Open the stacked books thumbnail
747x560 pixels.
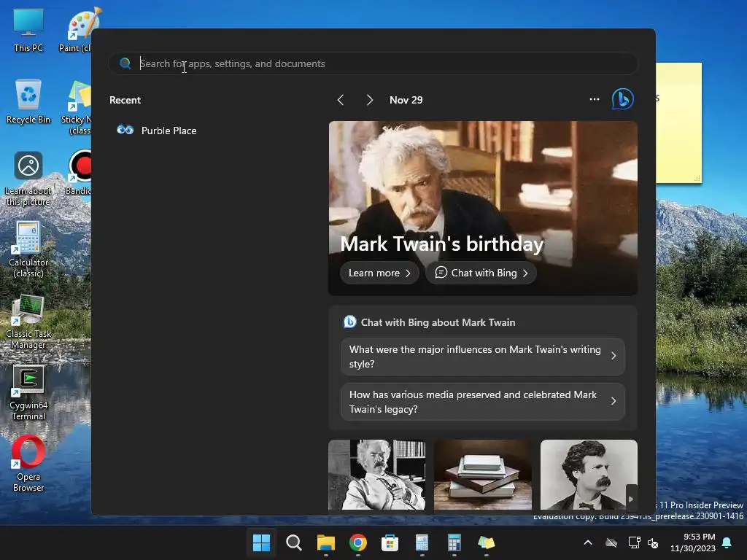[x=483, y=475]
